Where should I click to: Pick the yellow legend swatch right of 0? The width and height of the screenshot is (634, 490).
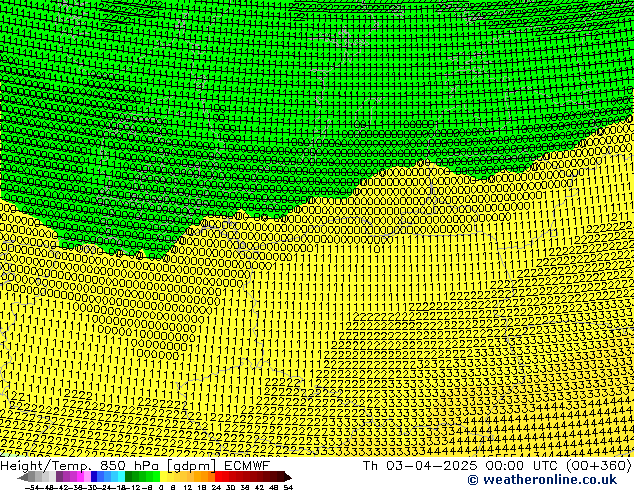tap(164, 477)
